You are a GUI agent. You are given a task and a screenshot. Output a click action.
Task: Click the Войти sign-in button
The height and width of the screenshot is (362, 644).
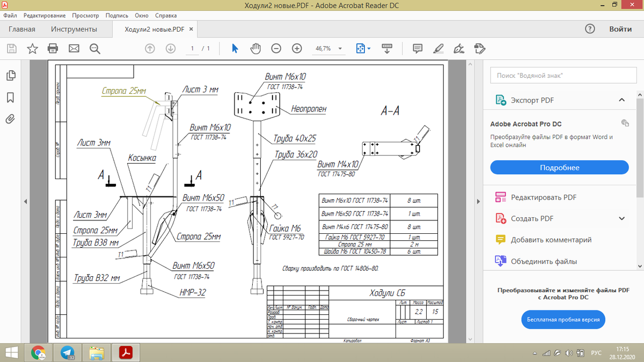(620, 29)
